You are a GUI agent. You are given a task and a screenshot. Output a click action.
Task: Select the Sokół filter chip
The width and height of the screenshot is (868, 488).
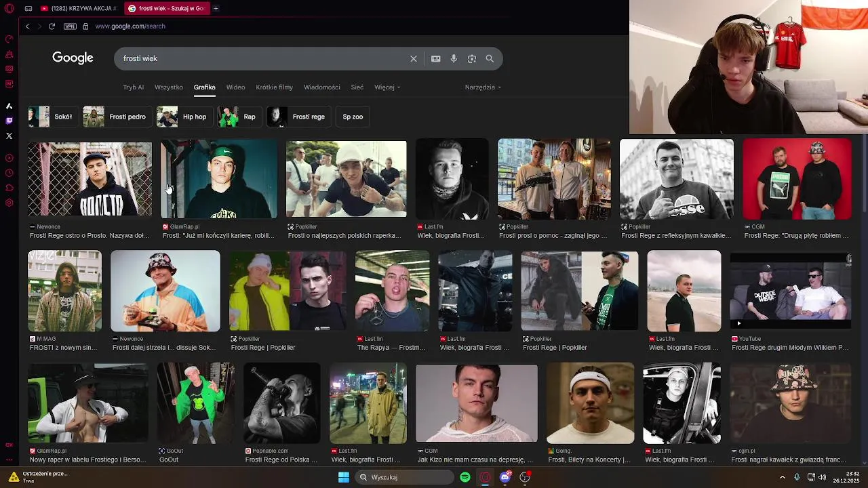(x=53, y=117)
